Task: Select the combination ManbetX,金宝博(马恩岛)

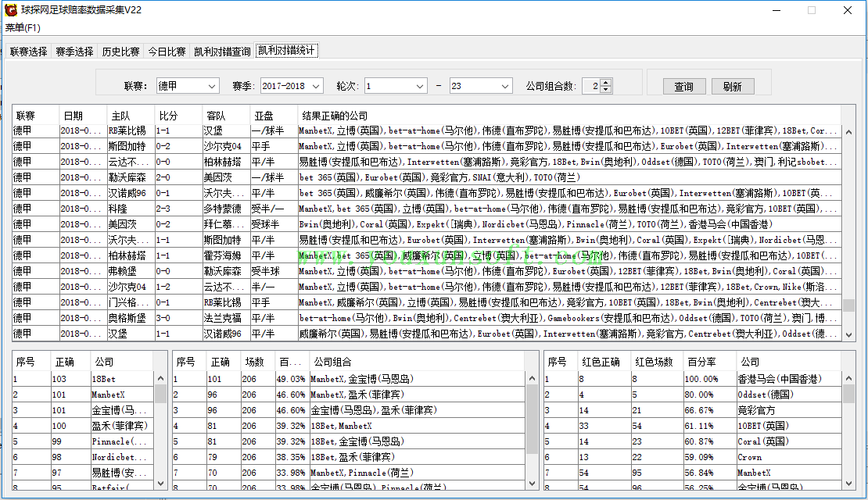Action: [349, 379]
